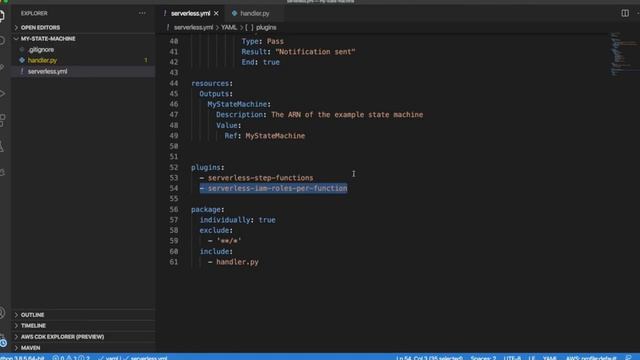Change LF end of line sequence
This screenshot has width=640, height=360.
pos(531,358)
